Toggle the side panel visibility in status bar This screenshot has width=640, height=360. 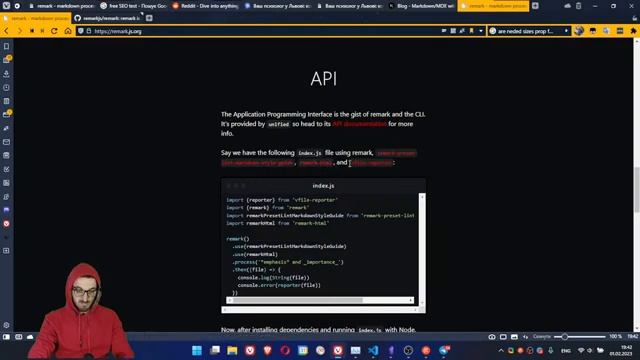click(6, 337)
